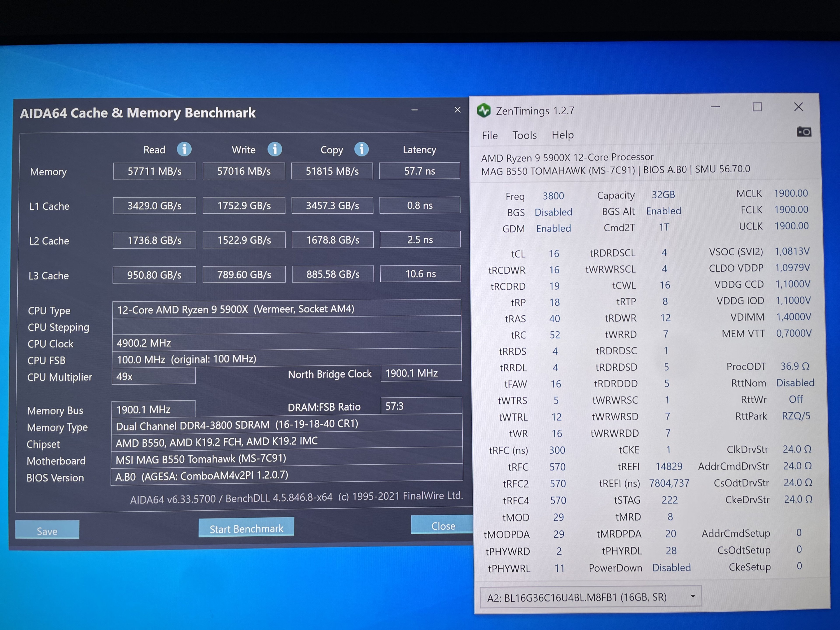
Task: Click the CPU Type information field
Action: click(x=286, y=309)
